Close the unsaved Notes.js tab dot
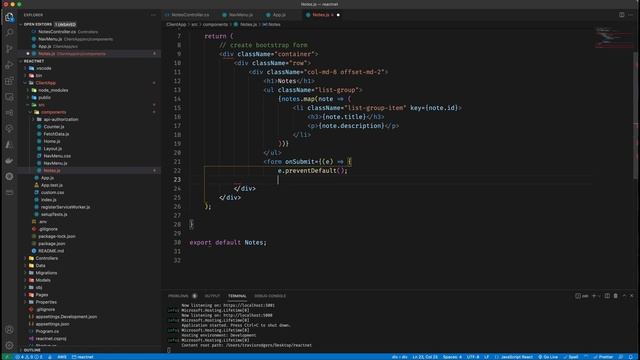This screenshot has height=360, width=640. pos(338,15)
